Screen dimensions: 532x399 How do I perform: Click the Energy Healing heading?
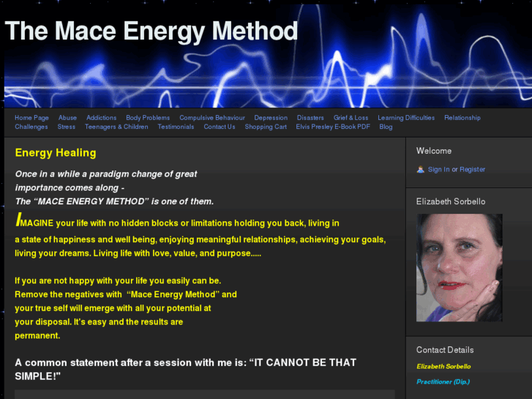[56, 153]
